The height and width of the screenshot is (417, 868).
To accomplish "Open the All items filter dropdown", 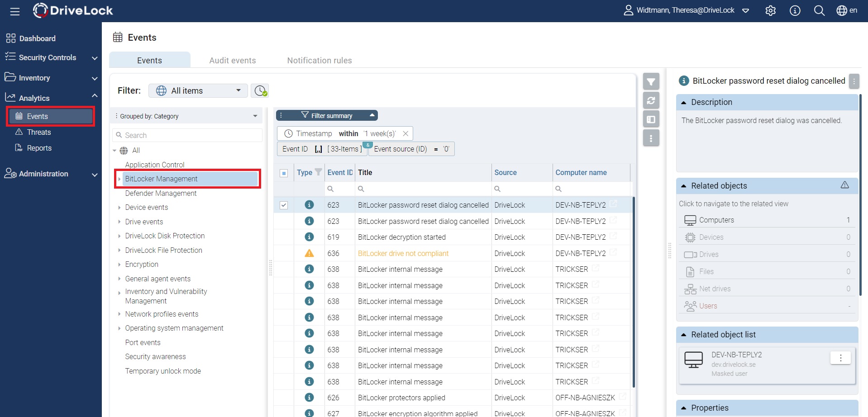I will coord(198,90).
